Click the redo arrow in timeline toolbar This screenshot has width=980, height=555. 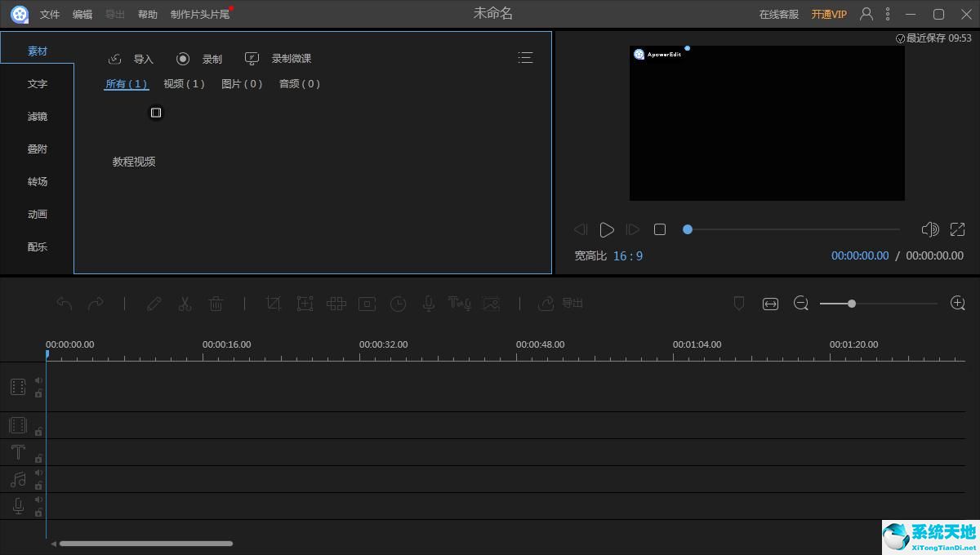click(96, 304)
